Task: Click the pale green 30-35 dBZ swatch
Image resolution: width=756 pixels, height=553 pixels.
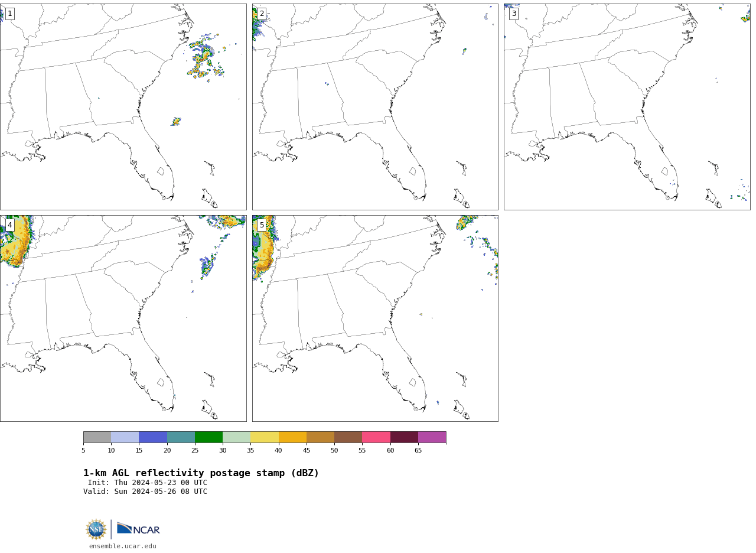Action: pos(236,437)
